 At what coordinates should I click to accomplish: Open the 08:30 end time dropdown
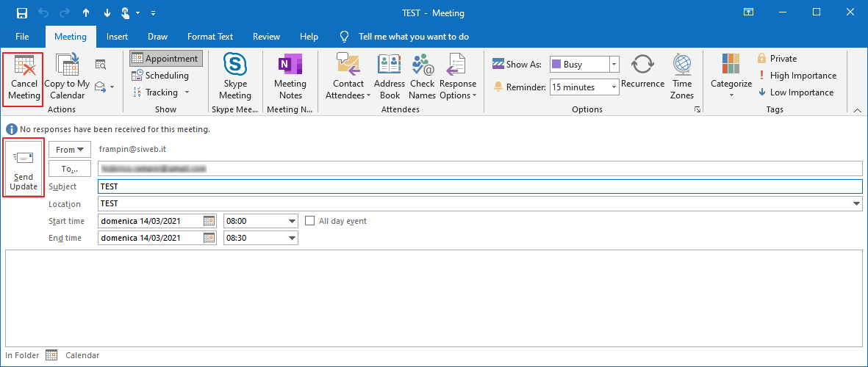(x=292, y=239)
